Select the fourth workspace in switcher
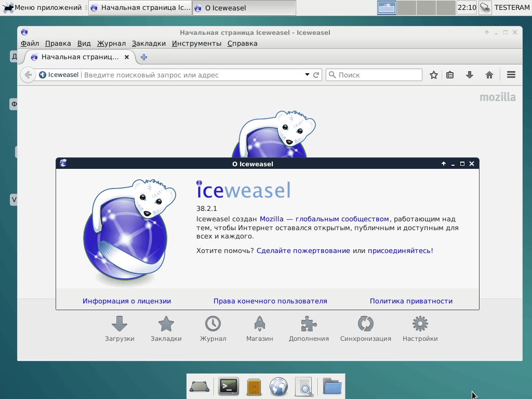Screen dimensions: 532x399 click(446, 7)
